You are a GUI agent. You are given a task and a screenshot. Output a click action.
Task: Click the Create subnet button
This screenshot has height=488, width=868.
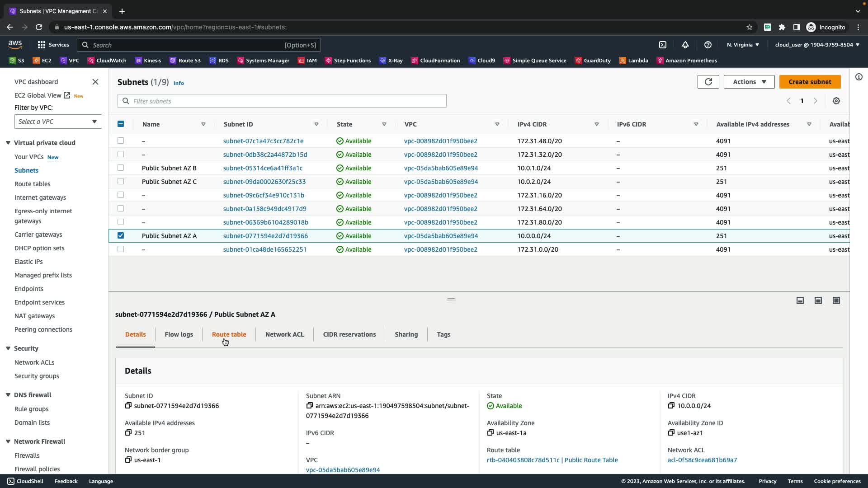click(809, 82)
